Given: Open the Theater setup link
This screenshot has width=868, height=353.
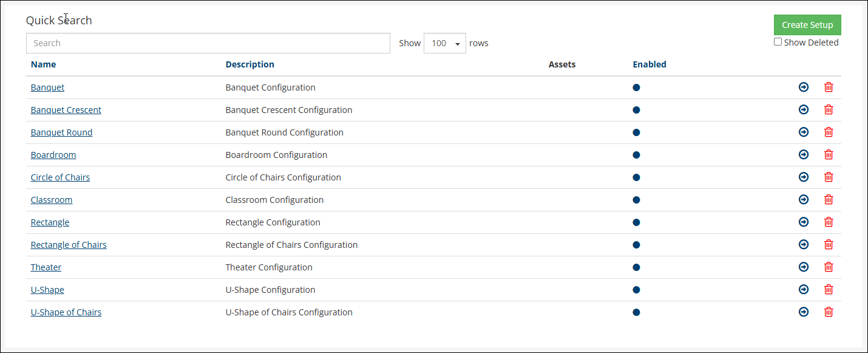Looking at the screenshot, I should [x=46, y=267].
